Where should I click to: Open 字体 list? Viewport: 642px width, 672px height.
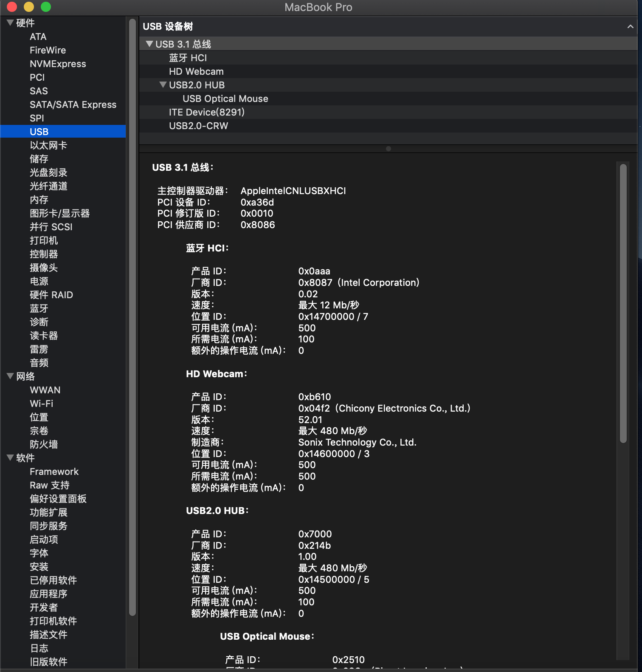pyautogui.click(x=39, y=553)
